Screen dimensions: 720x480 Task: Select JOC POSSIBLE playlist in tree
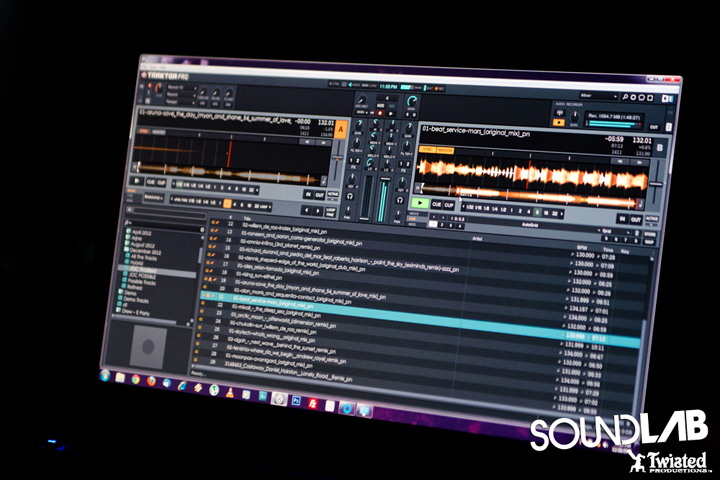click(140, 276)
